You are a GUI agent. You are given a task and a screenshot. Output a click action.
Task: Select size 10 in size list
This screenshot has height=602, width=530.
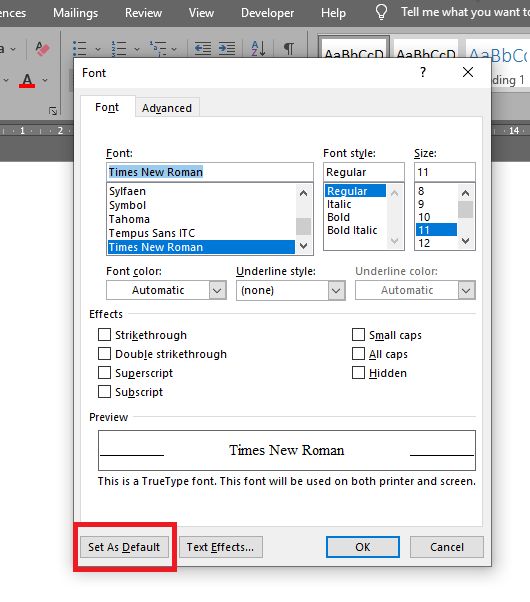(x=437, y=217)
